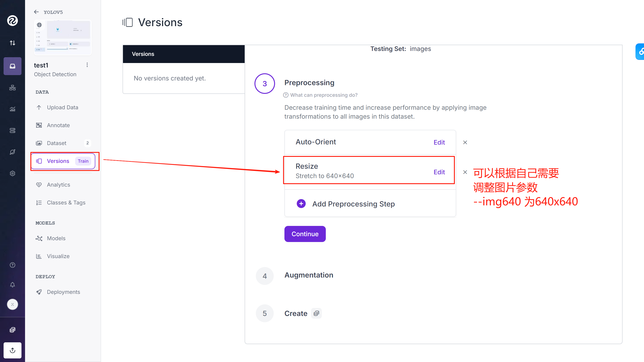Open the 'What can preprocessing do?' help link
Image resolution: width=644 pixels, height=362 pixels.
point(324,95)
